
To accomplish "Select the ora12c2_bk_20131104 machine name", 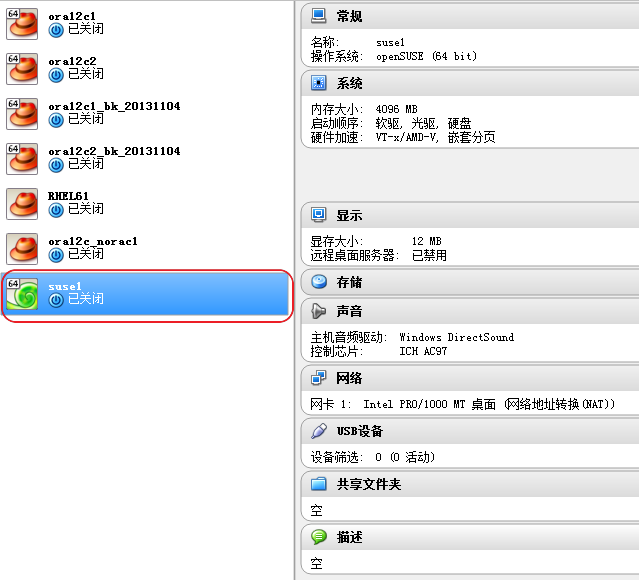I will point(114,151).
